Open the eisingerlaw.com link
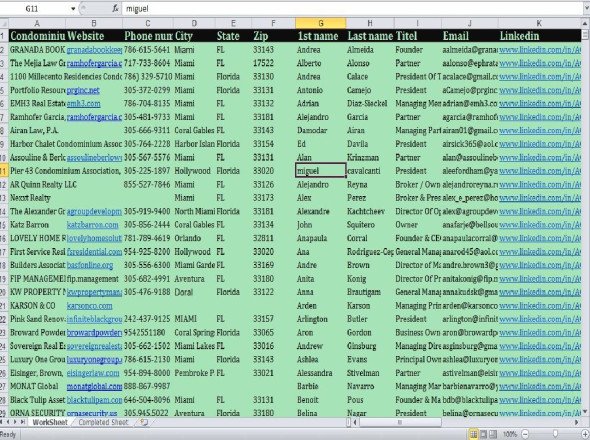Image resolution: width=590 pixels, height=440 pixels. (93, 373)
